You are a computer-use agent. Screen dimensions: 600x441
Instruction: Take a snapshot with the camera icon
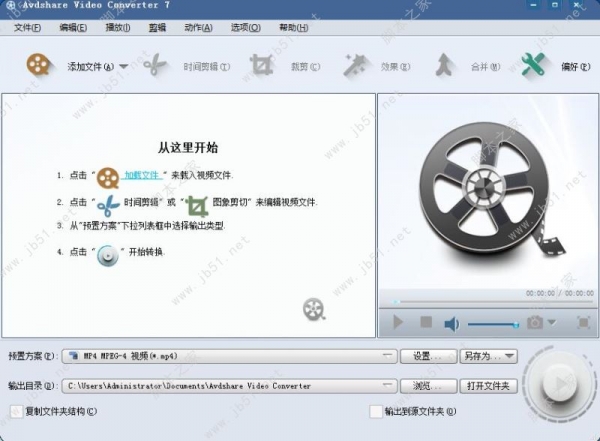click(535, 322)
